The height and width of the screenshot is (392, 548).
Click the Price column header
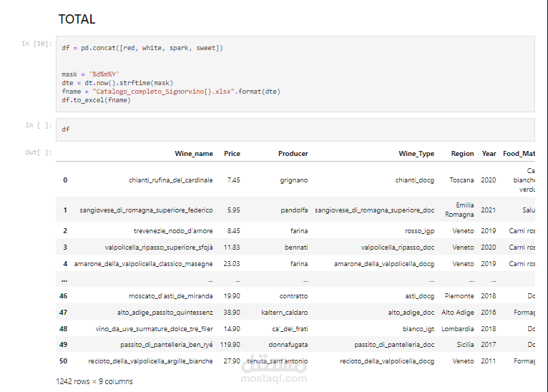[x=232, y=154]
